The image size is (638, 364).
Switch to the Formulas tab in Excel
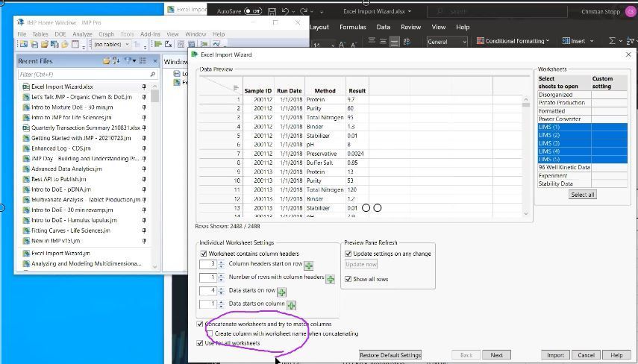point(353,27)
